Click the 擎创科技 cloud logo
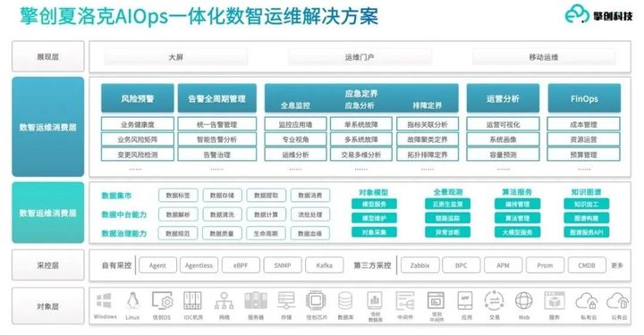This screenshot has height=335, width=644. click(x=577, y=14)
